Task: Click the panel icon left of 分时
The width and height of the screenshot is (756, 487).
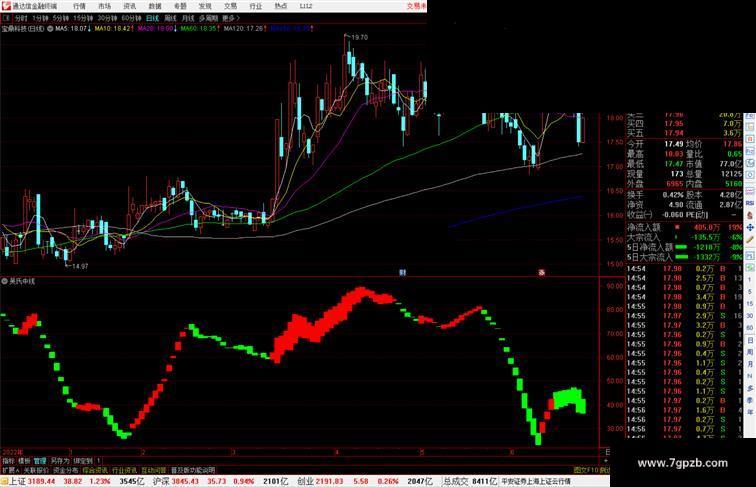Action: (x=6, y=18)
